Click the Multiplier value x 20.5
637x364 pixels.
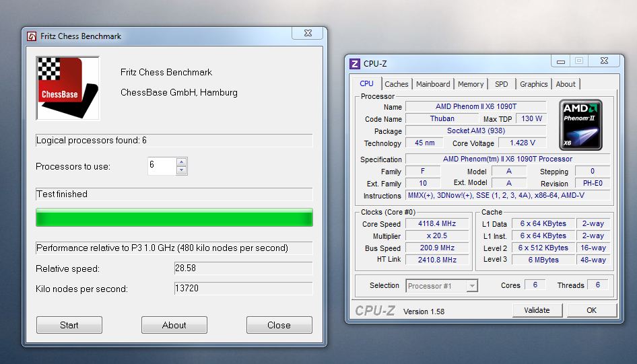tap(437, 235)
